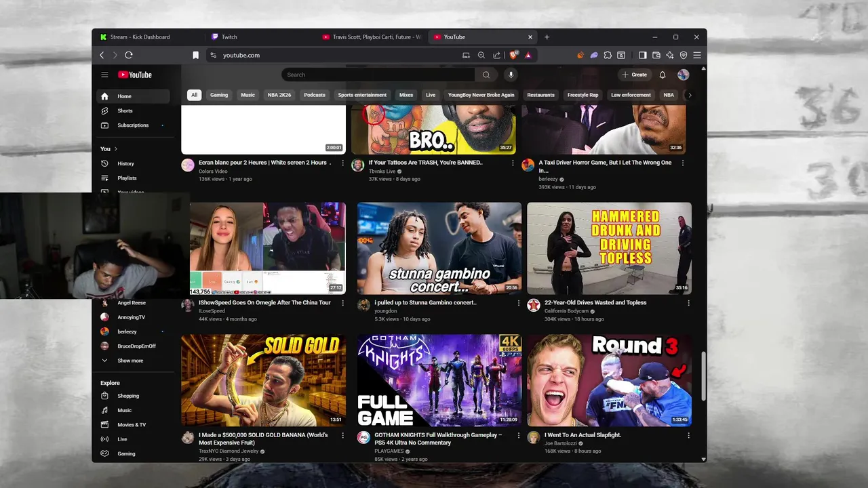Open BruceDropEmOff subscription channel
868x488 pixels.
click(132, 346)
